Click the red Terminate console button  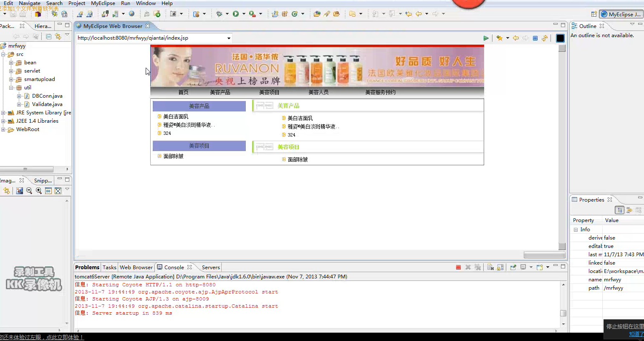(458, 267)
